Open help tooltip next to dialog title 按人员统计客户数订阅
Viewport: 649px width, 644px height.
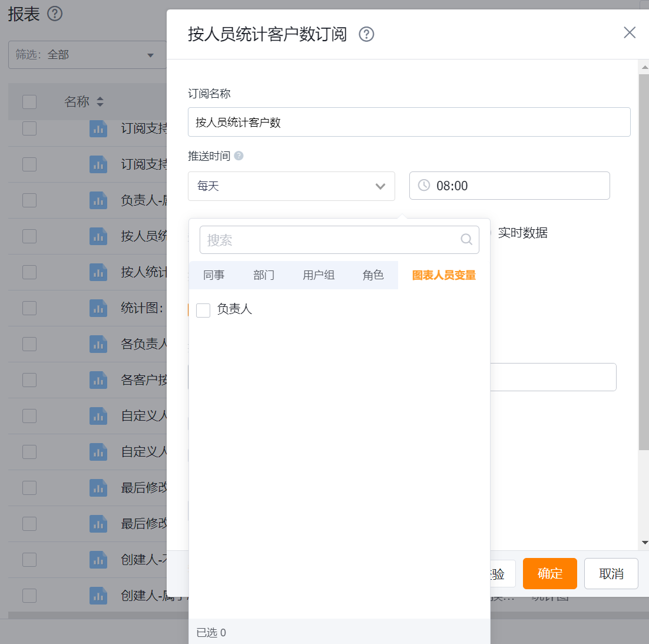366,35
